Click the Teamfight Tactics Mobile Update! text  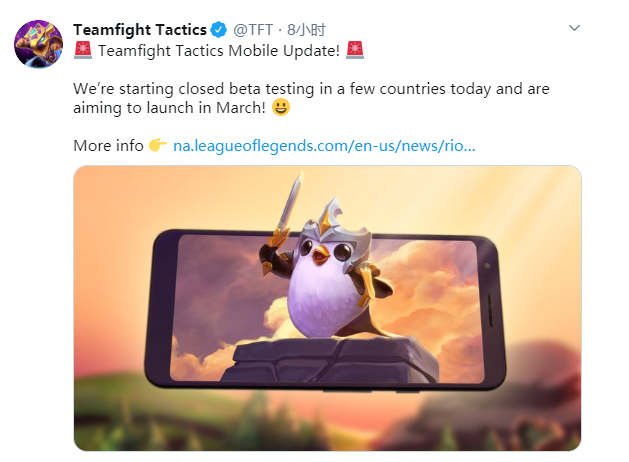(219, 51)
